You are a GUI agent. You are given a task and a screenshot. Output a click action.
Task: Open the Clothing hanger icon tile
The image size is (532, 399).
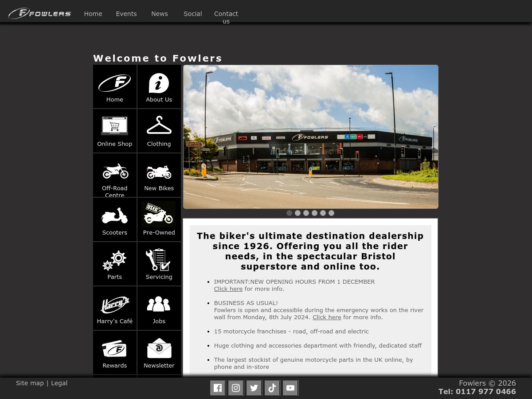point(159,131)
